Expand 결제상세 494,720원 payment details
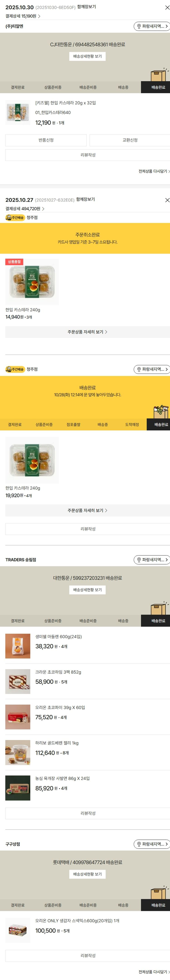The image size is (170, 980). pyautogui.click(x=25, y=209)
